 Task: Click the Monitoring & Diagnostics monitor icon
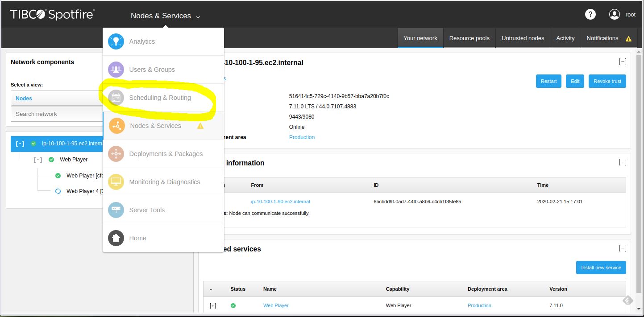[x=116, y=182]
